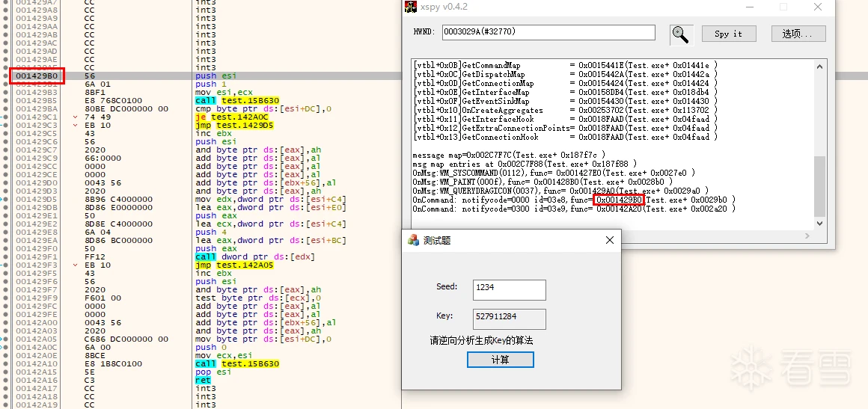Click the 计算 calculate button
The height and width of the screenshot is (409, 868).
[x=500, y=360]
